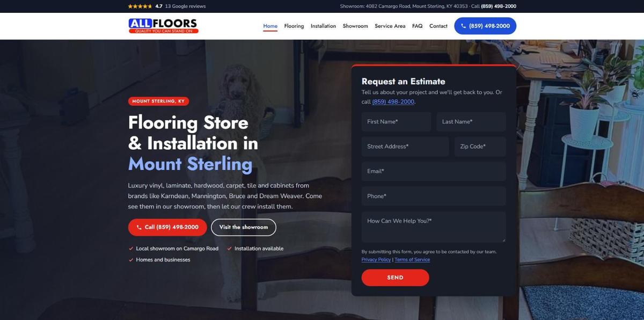Go to the Contact page
This screenshot has height=320, width=644.
(438, 26)
